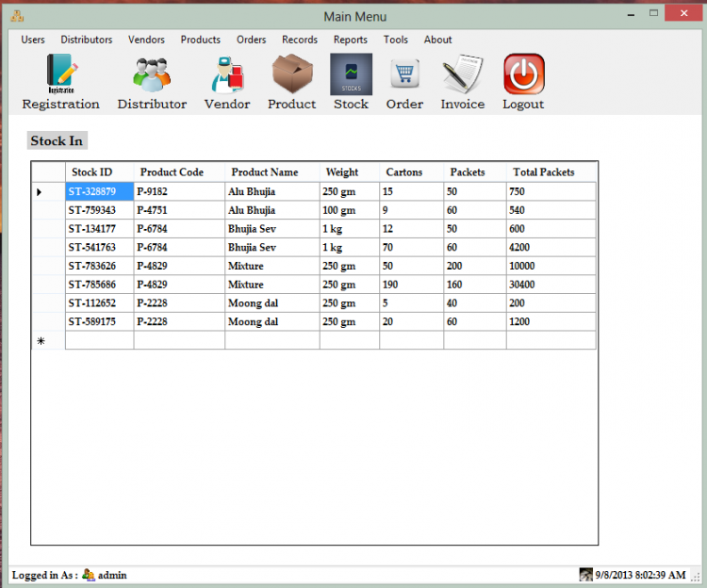Viewport: 707px width, 588px height.
Task: Expand the Records menu
Action: [300, 40]
